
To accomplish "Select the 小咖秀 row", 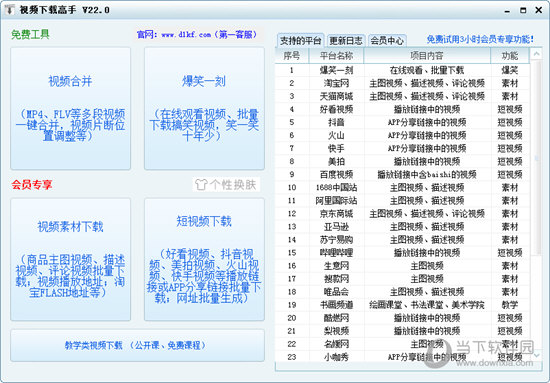I will [402, 357].
